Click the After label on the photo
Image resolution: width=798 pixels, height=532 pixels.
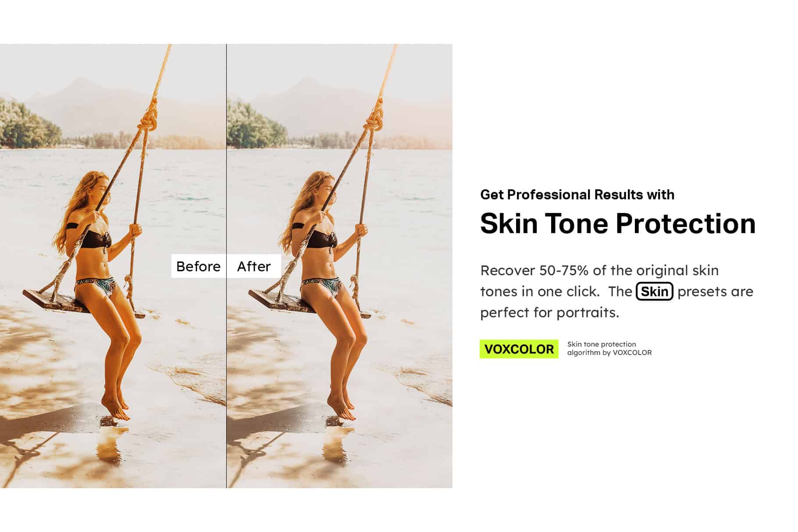[x=254, y=266]
